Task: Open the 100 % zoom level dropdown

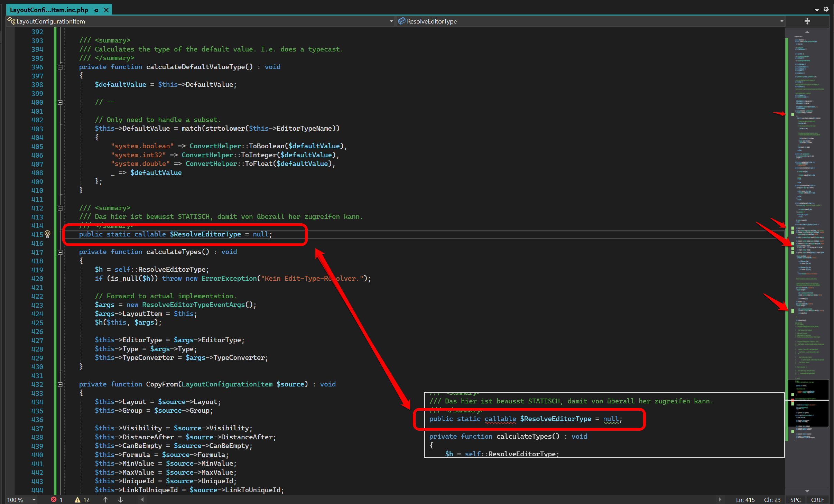Action: pos(34,500)
